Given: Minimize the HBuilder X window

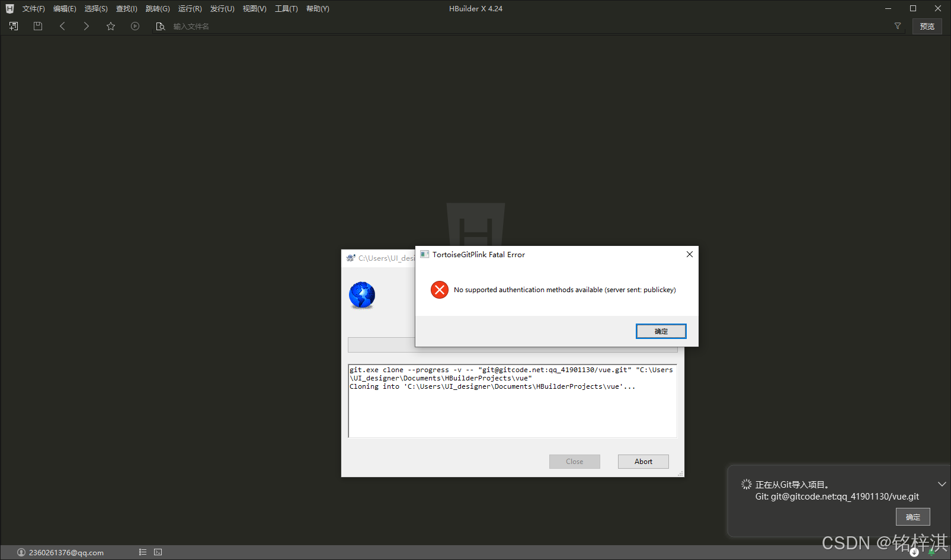Looking at the screenshot, I should 888,8.
